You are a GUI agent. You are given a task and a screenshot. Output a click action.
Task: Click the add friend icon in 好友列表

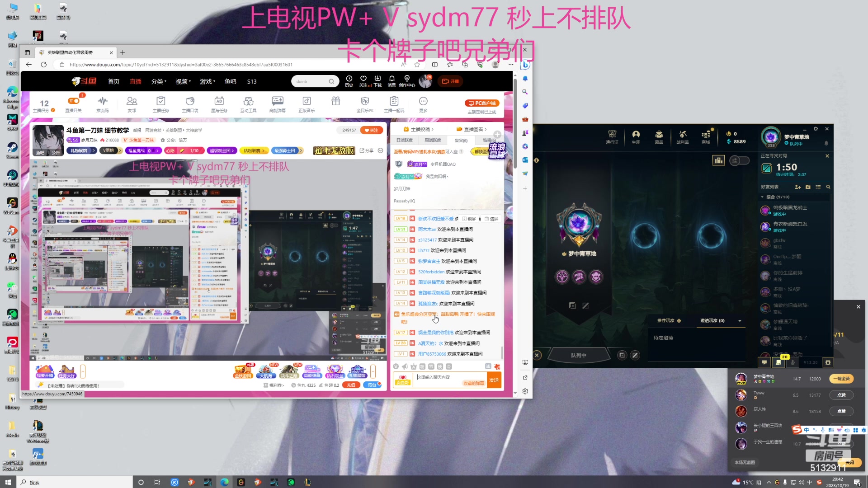point(797,187)
